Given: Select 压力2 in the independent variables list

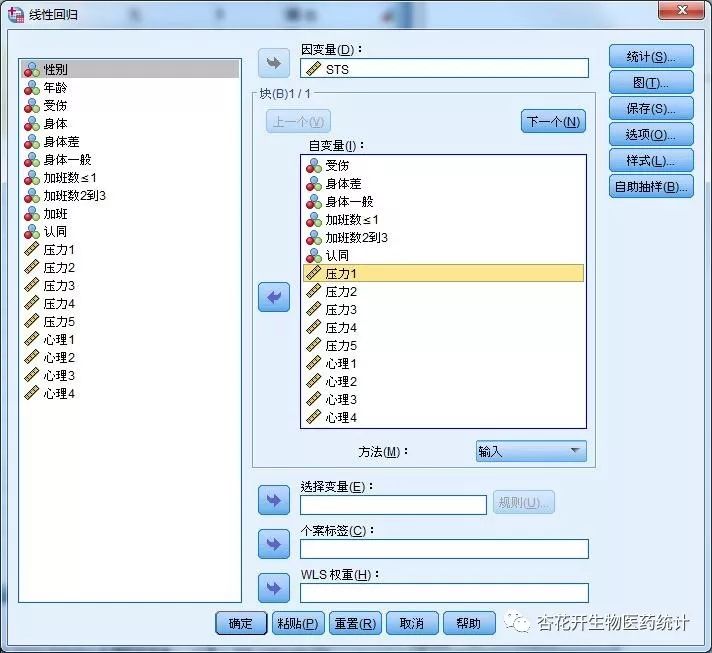Looking at the screenshot, I should [443, 292].
